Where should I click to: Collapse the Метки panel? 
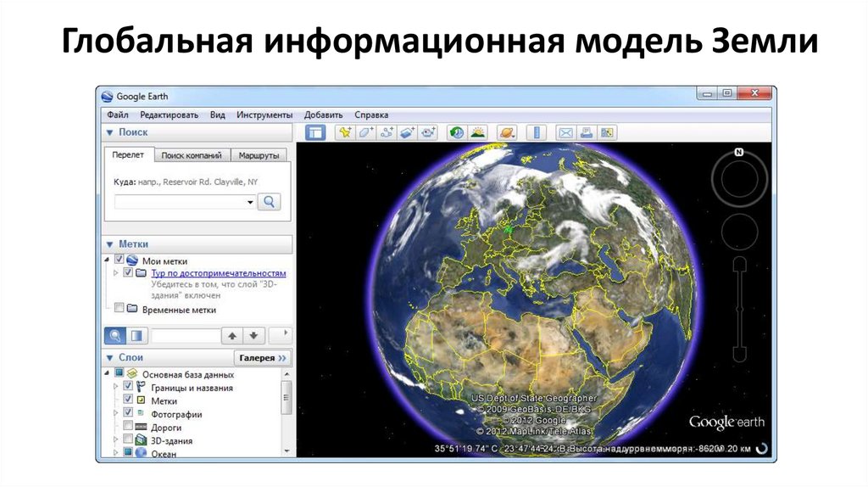109,244
